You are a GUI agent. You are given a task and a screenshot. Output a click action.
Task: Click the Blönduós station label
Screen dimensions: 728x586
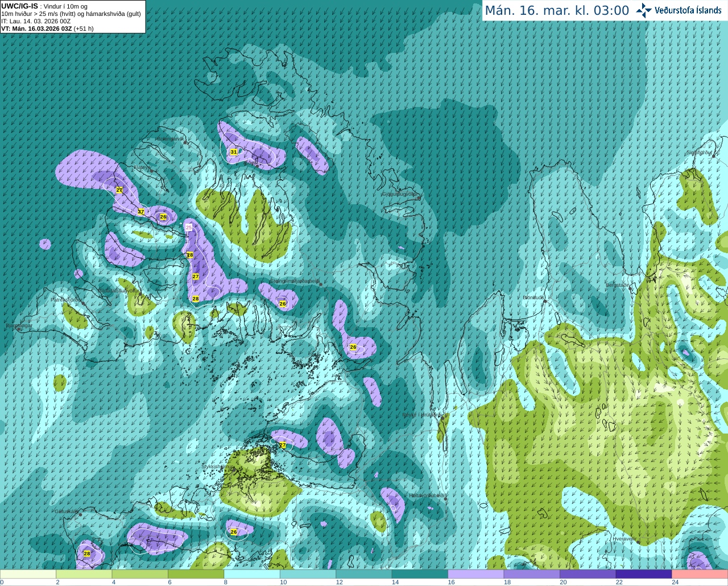coord(533,298)
